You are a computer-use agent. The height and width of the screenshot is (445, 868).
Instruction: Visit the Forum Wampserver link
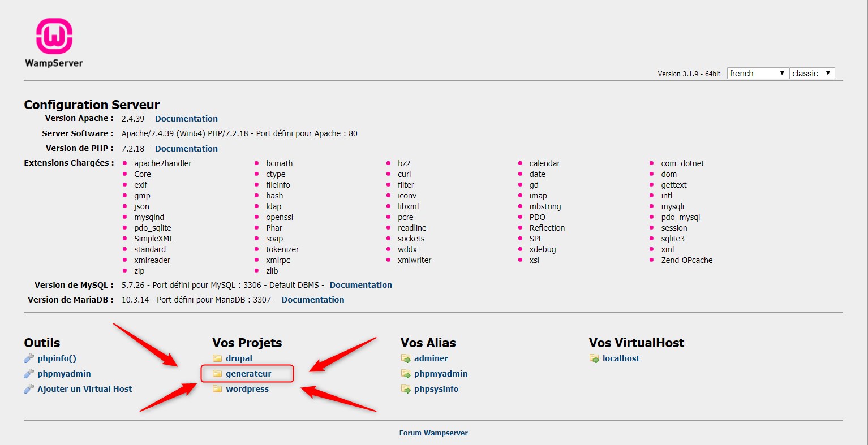tap(433, 433)
